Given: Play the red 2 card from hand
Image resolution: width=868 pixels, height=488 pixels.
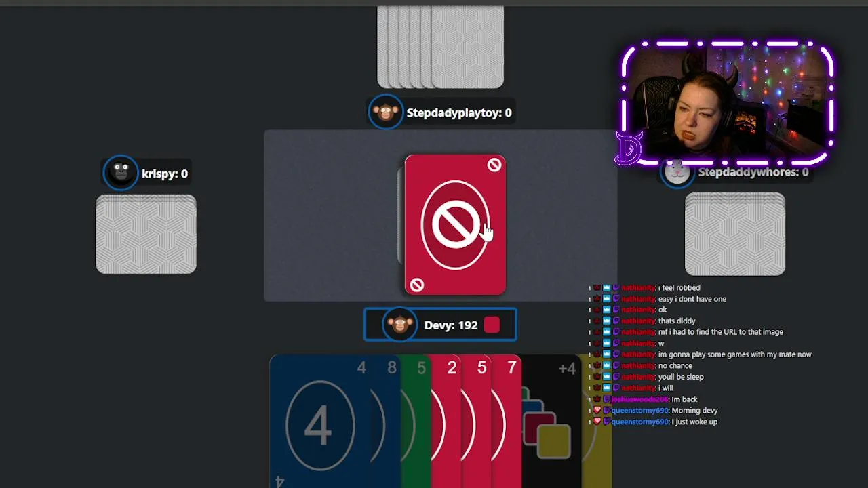Looking at the screenshot, I should point(447,422).
